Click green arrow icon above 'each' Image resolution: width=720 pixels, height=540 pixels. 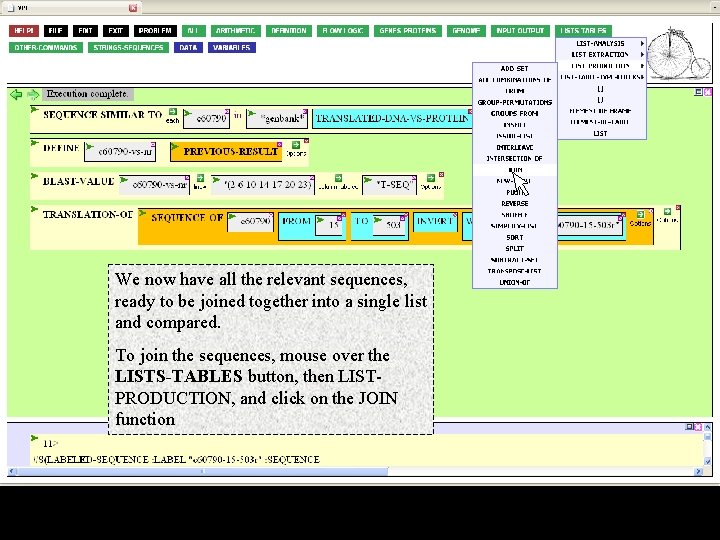tap(173, 112)
